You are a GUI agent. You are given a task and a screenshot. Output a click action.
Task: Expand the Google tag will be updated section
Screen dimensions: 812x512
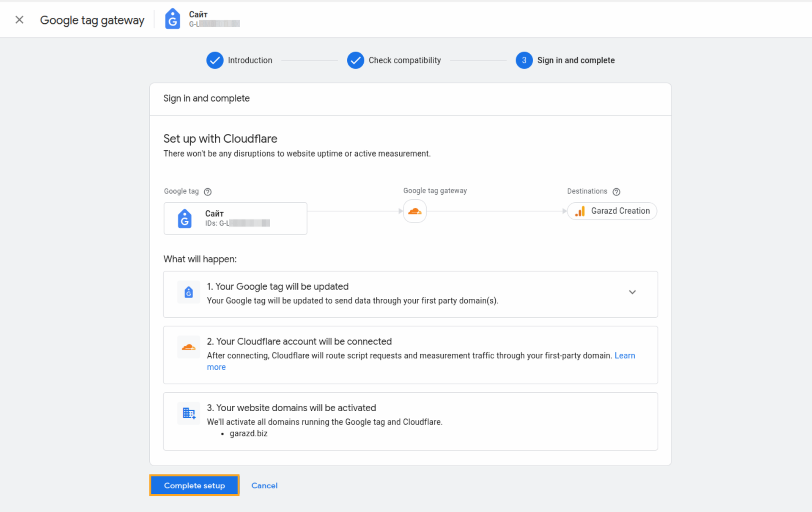click(x=632, y=292)
